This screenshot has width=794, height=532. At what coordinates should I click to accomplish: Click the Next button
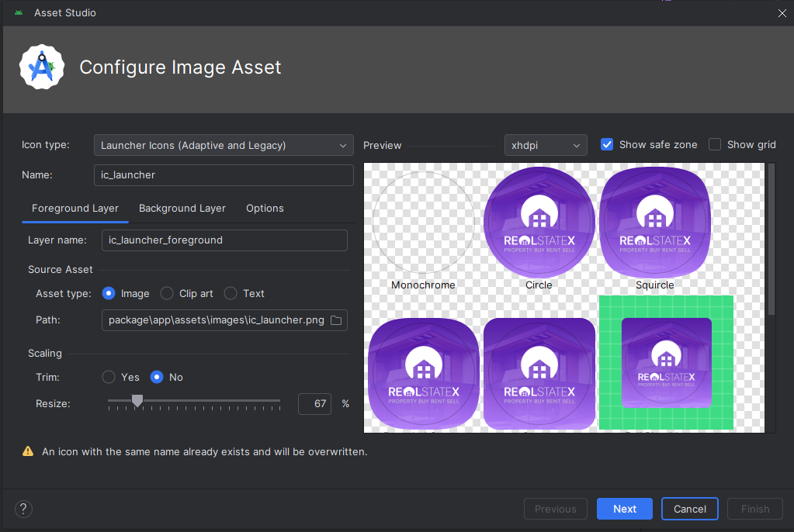(x=624, y=509)
